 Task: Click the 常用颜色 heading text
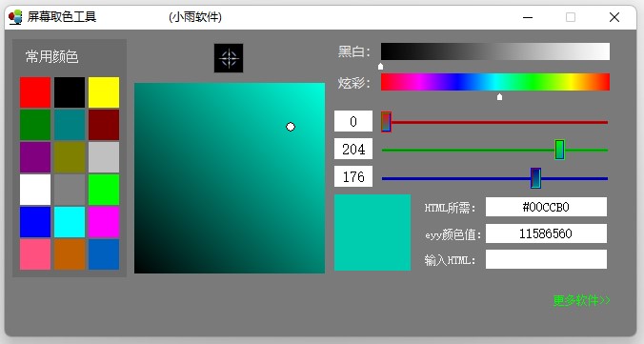[x=51, y=56]
